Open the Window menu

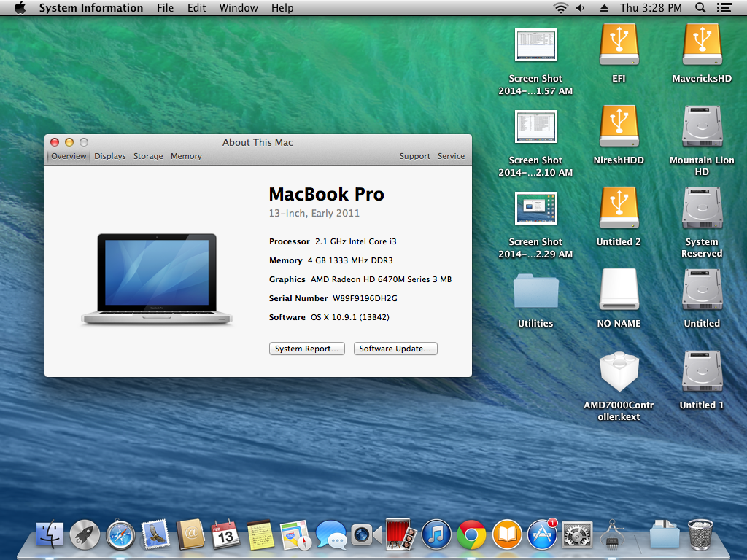tap(239, 7)
